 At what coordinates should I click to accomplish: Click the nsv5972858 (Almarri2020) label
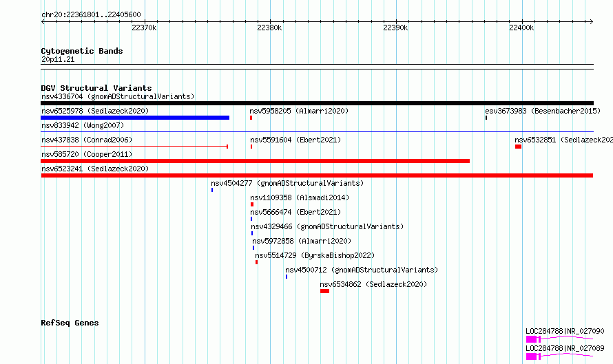point(302,241)
